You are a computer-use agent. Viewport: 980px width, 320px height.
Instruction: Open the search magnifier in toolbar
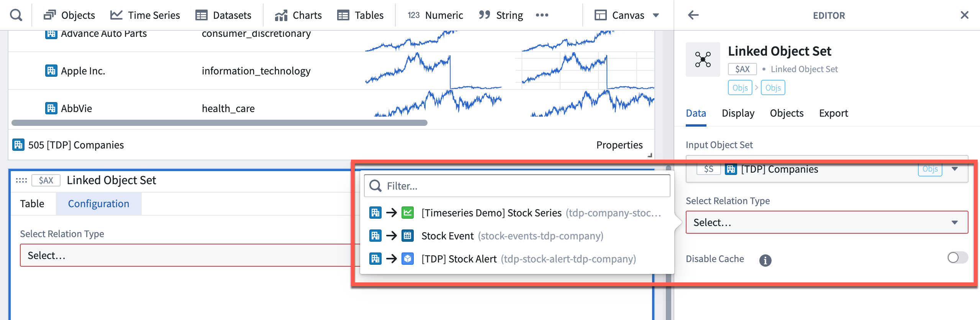tap(16, 15)
